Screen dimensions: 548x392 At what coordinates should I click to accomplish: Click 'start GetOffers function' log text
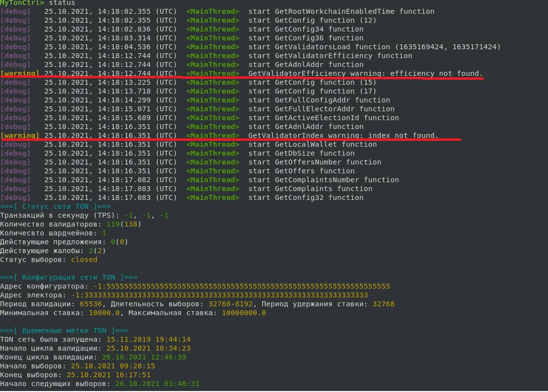point(301,171)
